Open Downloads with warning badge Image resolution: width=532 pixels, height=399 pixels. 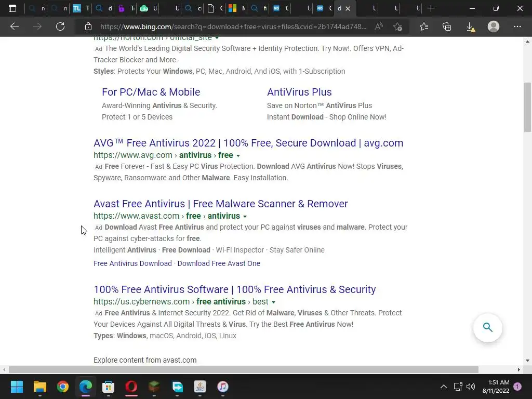[x=471, y=27]
